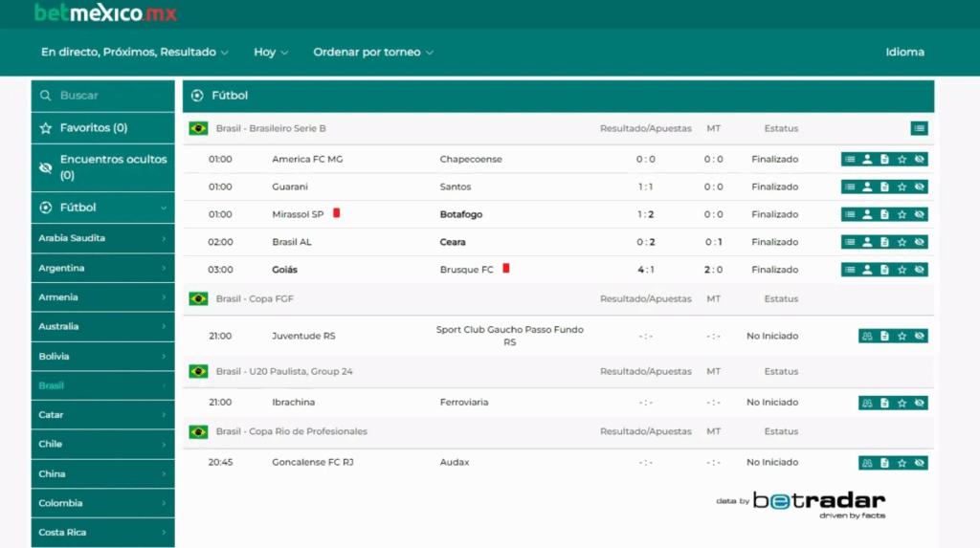Open Encuentros ocultos (0) list
Image resolution: width=980 pixels, height=548 pixels.
point(102,167)
